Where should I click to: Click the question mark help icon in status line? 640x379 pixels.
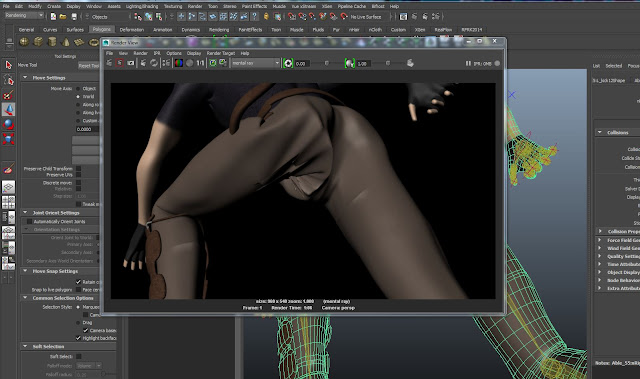254,17
